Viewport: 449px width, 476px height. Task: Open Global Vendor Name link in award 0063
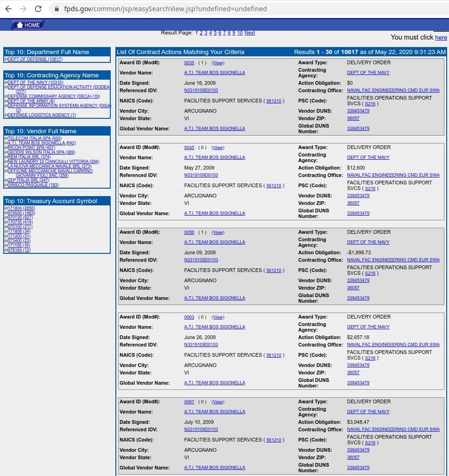[214, 383]
